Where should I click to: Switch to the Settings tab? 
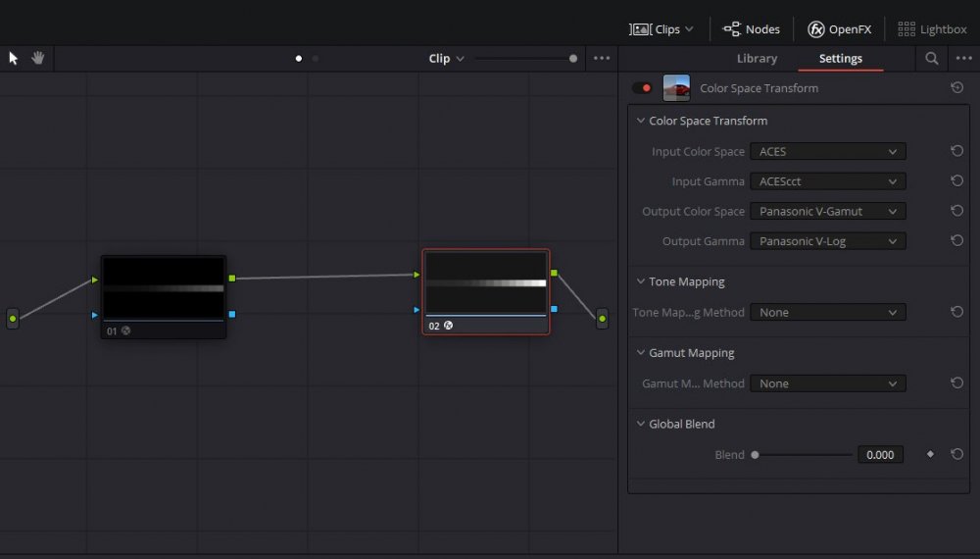pyautogui.click(x=840, y=59)
